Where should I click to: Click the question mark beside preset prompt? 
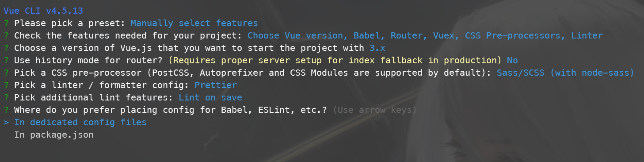6,23
